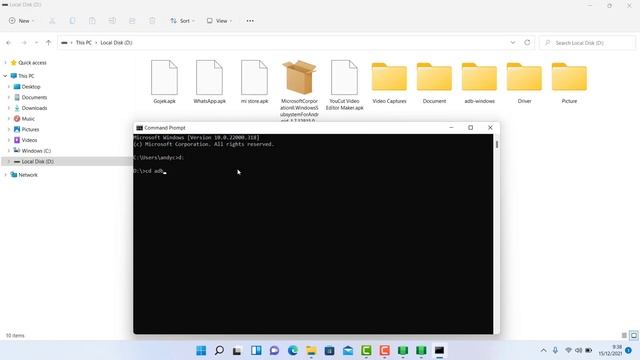Open Mail app from taskbar
This screenshot has width=640, height=360.
click(348, 351)
